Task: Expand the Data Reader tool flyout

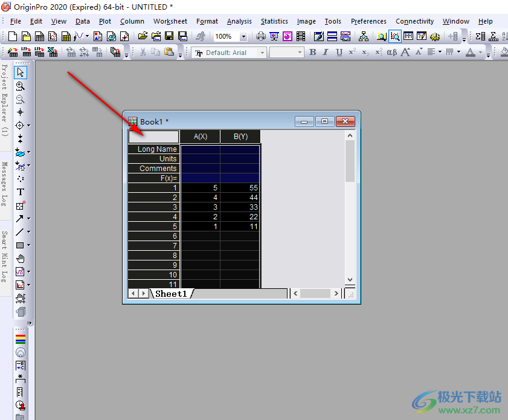Action: 28,126
